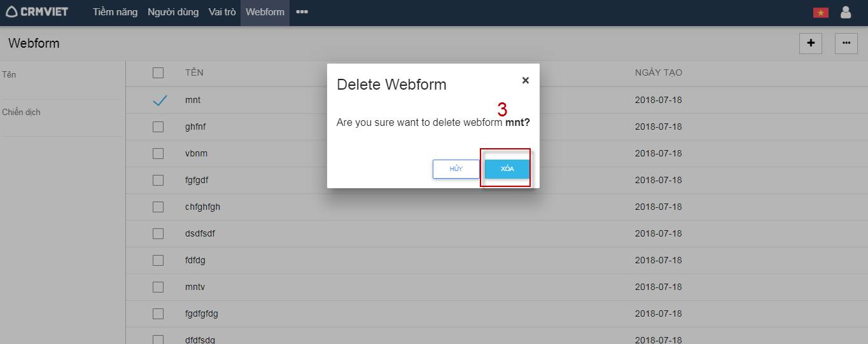Screen dimensions: 868x344
Task: Switch to the Webform tab
Action: [265, 12]
